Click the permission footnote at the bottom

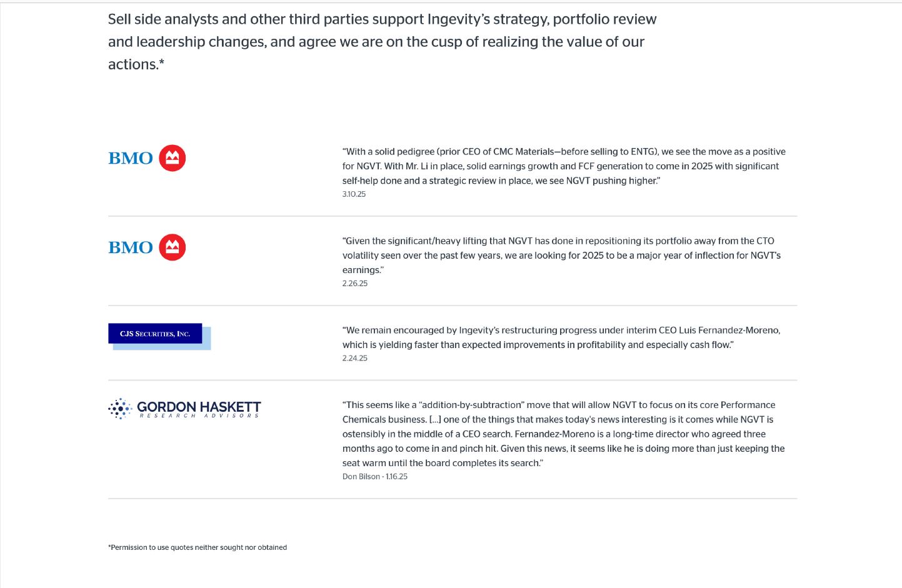198,547
